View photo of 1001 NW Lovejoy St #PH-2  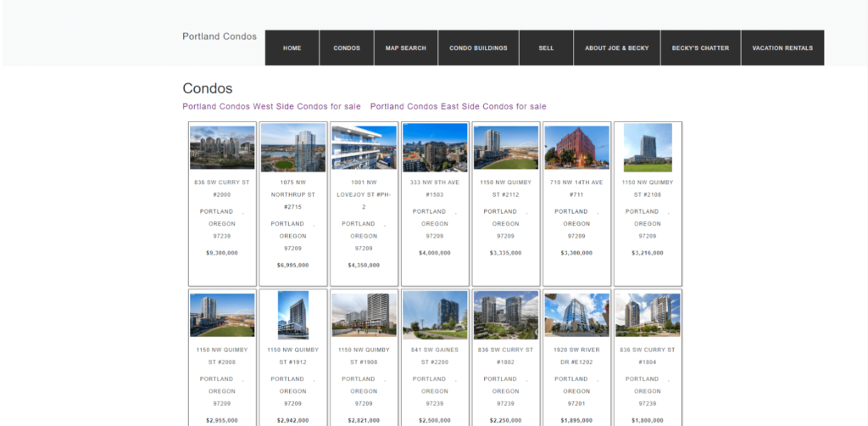pyautogui.click(x=364, y=148)
